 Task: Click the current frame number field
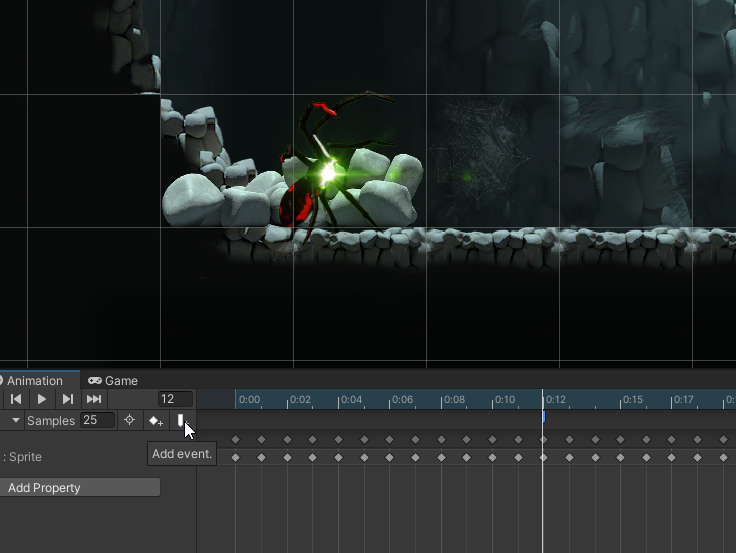point(175,399)
